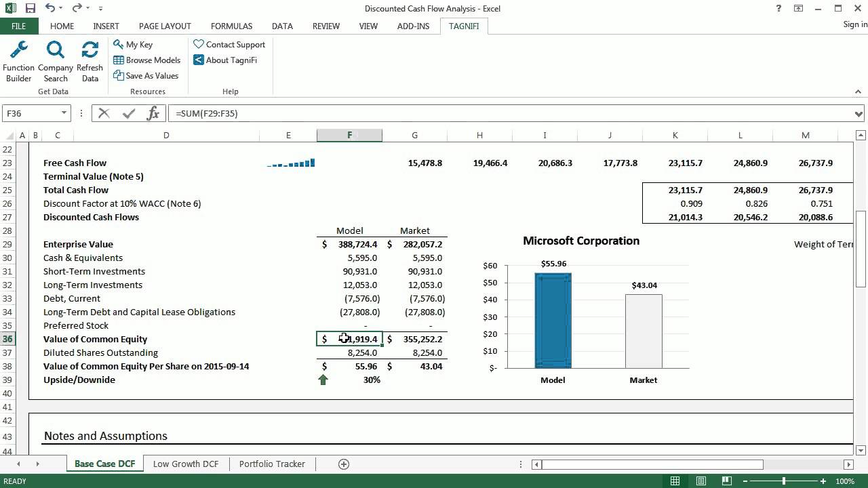The height and width of the screenshot is (488, 868).
Task: Open PAGE LAYOUT tab
Action: click(x=165, y=26)
